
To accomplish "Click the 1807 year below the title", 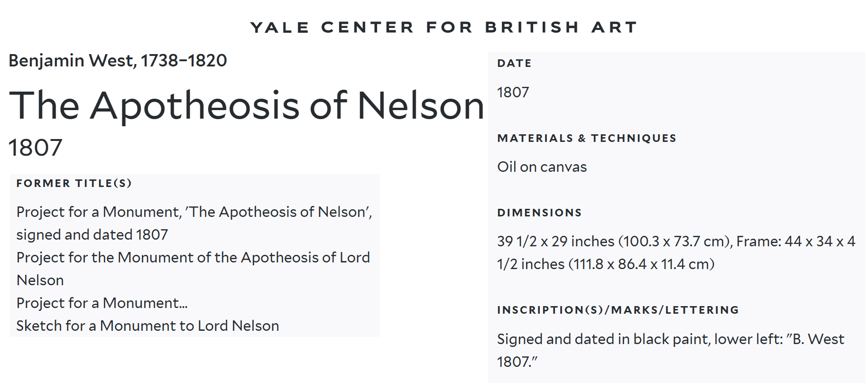I will [36, 148].
